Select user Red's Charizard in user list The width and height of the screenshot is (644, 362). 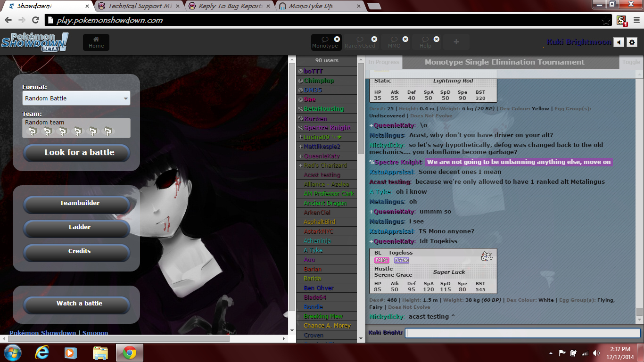tap(327, 165)
